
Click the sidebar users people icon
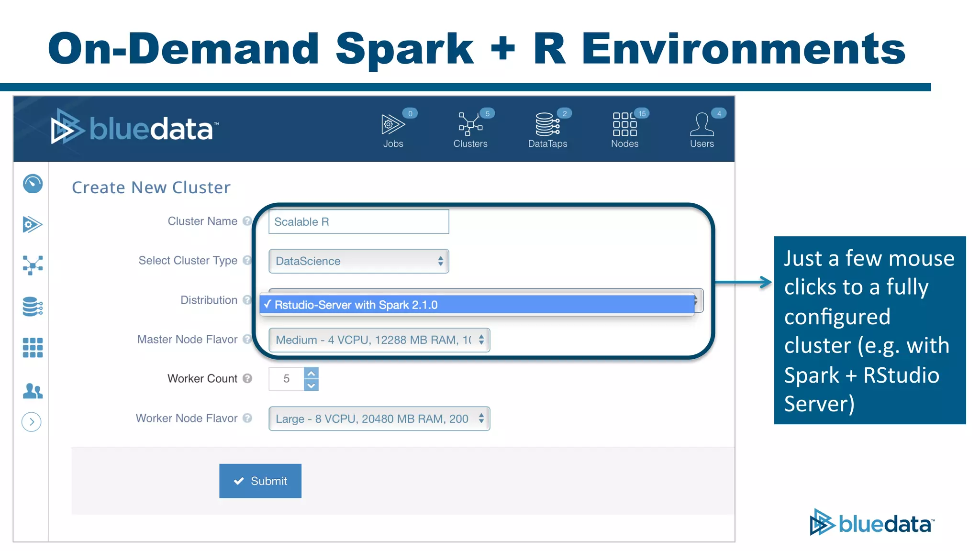point(33,391)
